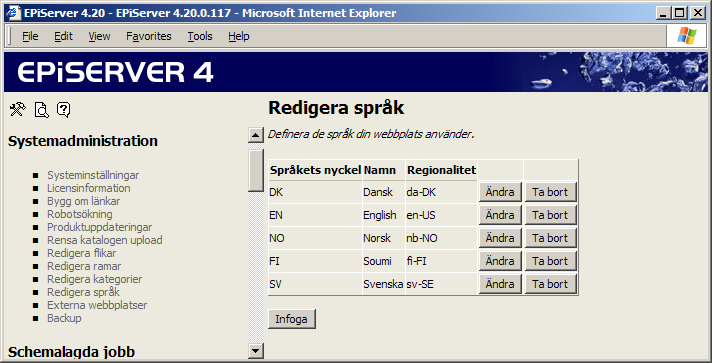Open the Favorites menu
This screenshot has height=363, width=712.
148,36
